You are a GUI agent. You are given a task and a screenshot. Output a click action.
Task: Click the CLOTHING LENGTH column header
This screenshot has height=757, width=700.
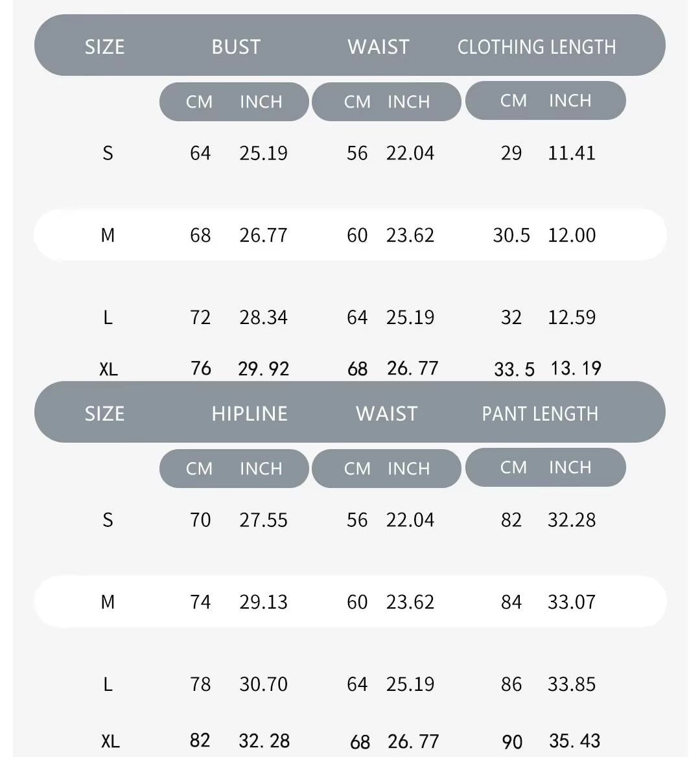pyautogui.click(x=537, y=47)
